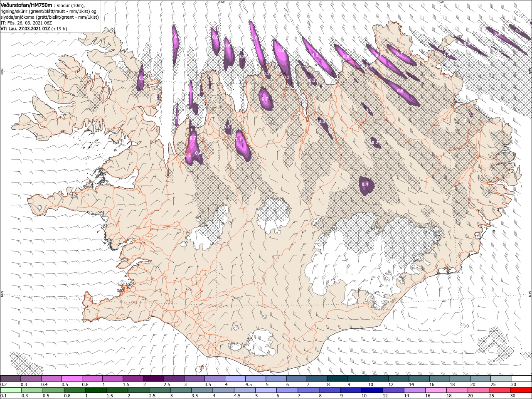Pick the upper legend swatch labeled 5
The height and width of the screenshot is (399, 532).
coord(276,379)
